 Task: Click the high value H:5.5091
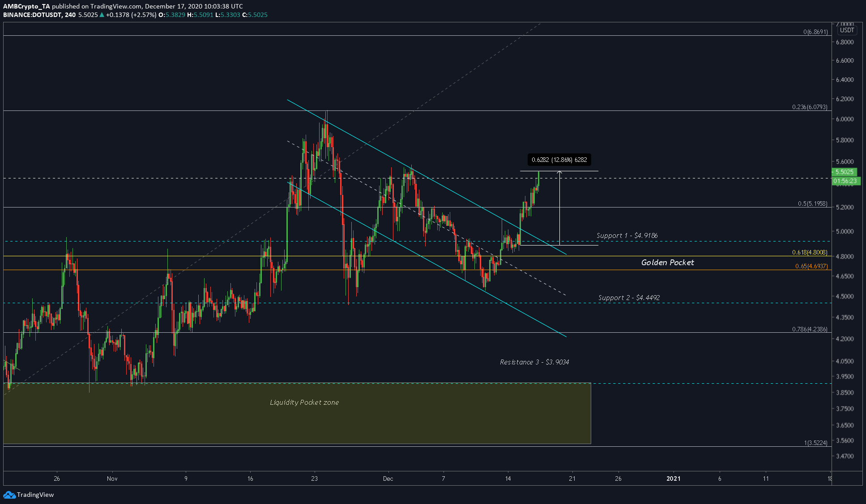[200, 15]
